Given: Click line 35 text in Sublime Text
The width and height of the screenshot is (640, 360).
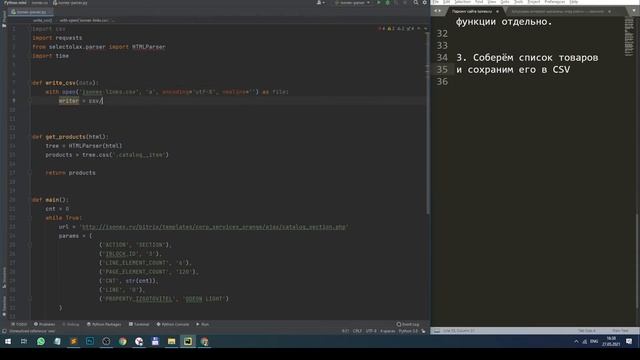Looking at the screenshot, I should pos(513,70).
